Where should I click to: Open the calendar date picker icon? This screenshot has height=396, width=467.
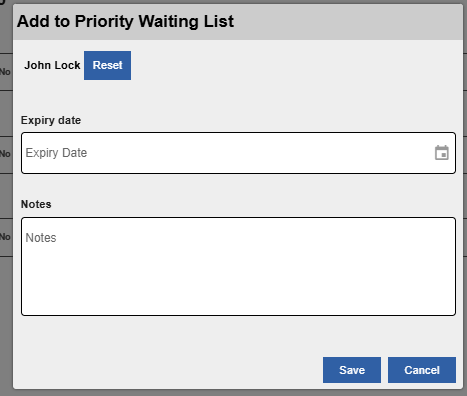tap(442, 153)
